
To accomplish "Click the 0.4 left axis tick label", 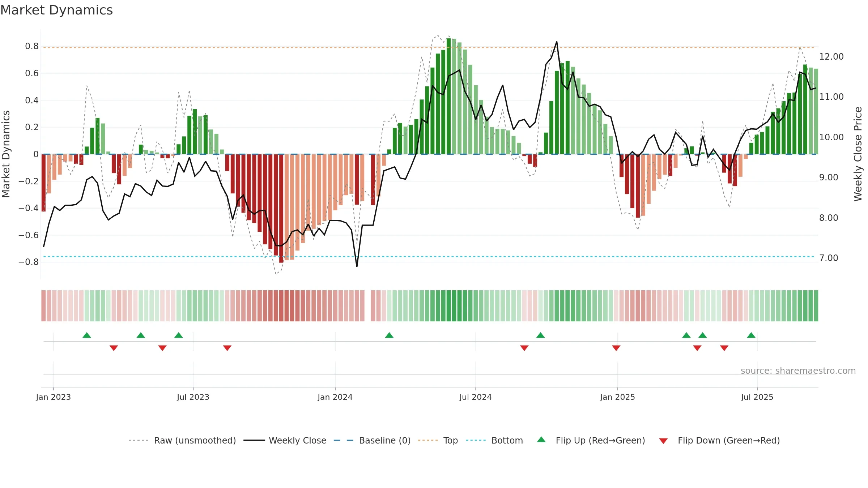I will tap(32, 100).
